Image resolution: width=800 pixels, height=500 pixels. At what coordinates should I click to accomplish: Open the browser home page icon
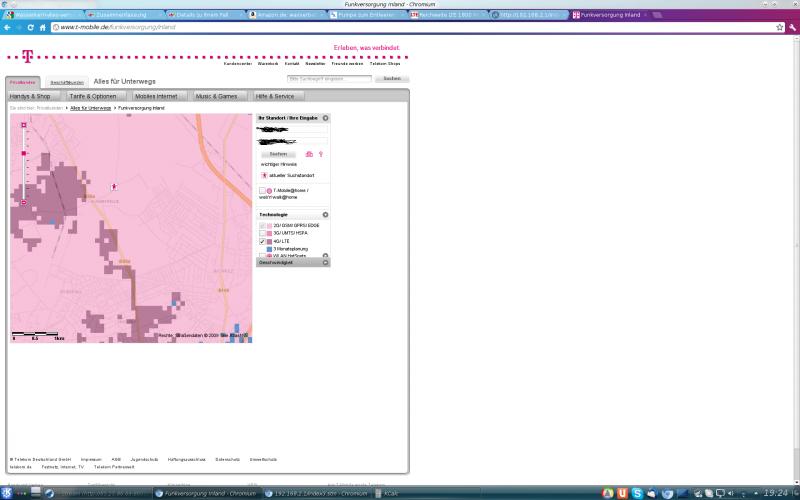(43, 28)
